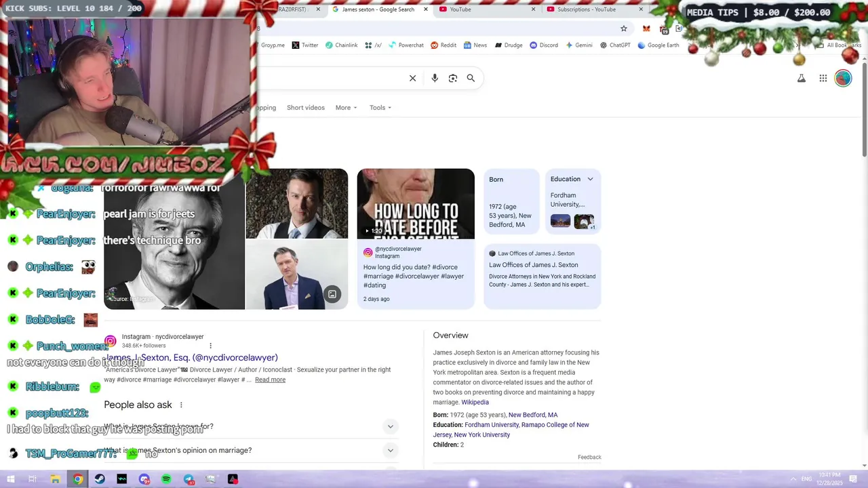Expand the Education card chevron

pos(590,179)
